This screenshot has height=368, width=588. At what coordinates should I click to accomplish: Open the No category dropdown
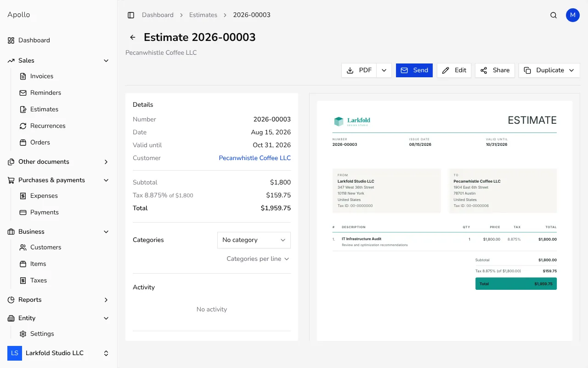254,240
